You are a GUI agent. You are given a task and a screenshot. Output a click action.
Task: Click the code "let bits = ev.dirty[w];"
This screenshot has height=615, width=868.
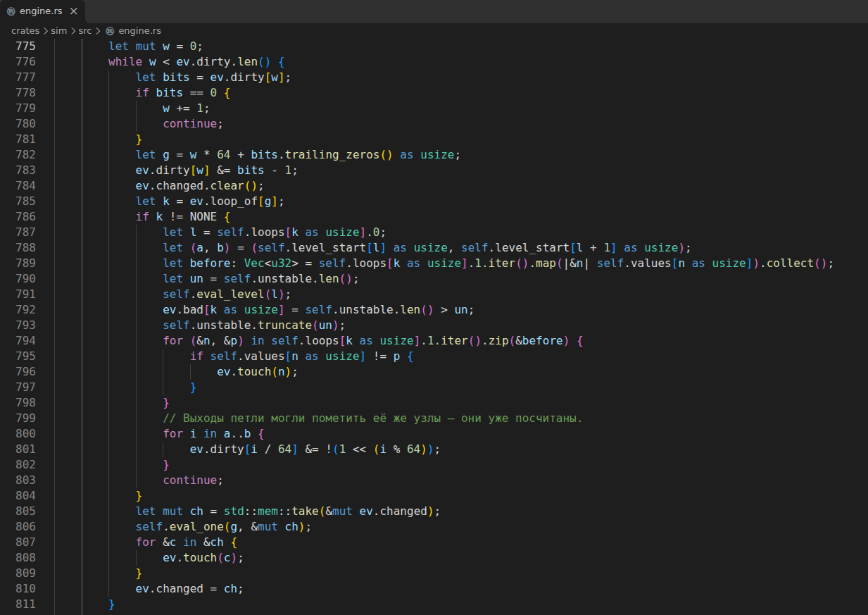point(213,77)
